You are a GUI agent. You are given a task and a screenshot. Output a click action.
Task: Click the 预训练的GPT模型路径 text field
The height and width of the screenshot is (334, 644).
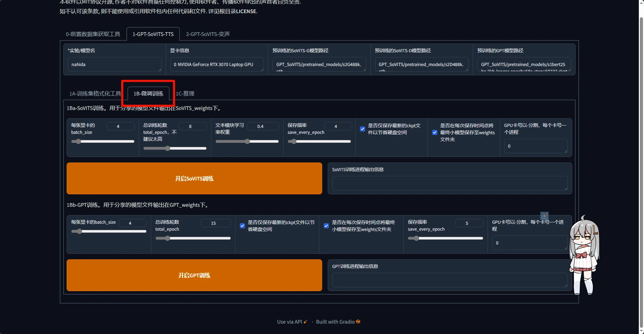pyautogui.click(x=523, y=65)
